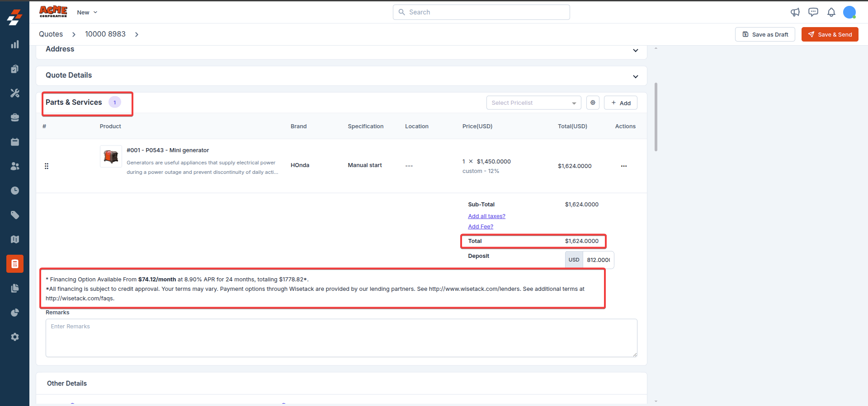Open the pie chart reports sidebar icon
This screenshot has height=406, width=868.
15,313
